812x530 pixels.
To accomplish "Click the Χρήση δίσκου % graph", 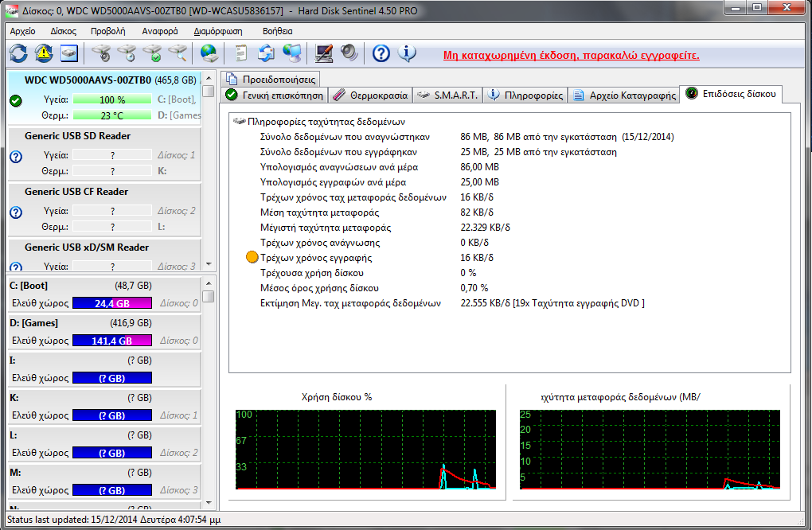I will (x=365, y=450).
